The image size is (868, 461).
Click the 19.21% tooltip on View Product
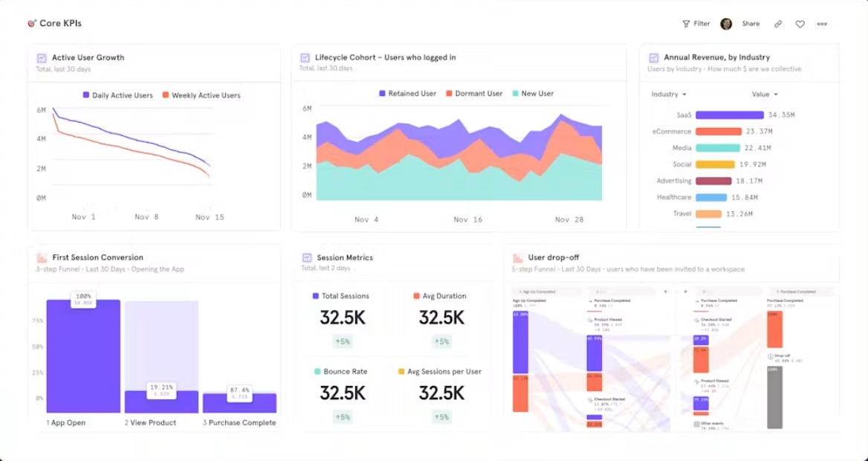coord(162,390)
